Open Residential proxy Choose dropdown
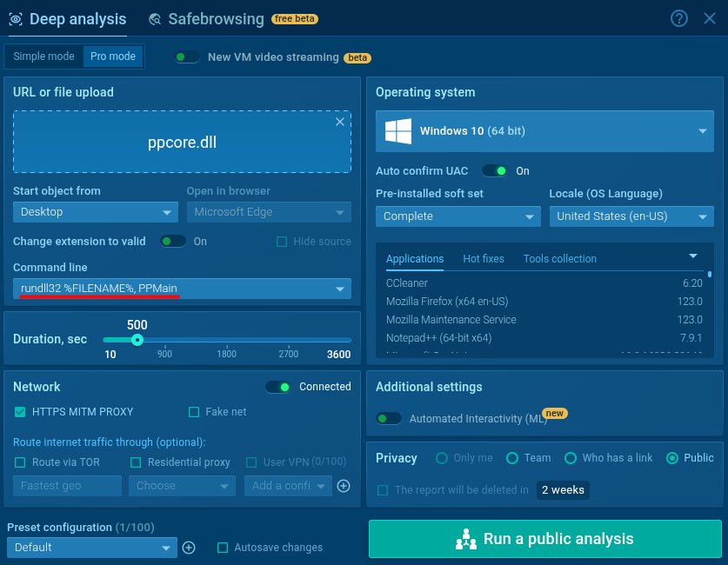This screenshot has height=565, width=728. coord(182,486)
